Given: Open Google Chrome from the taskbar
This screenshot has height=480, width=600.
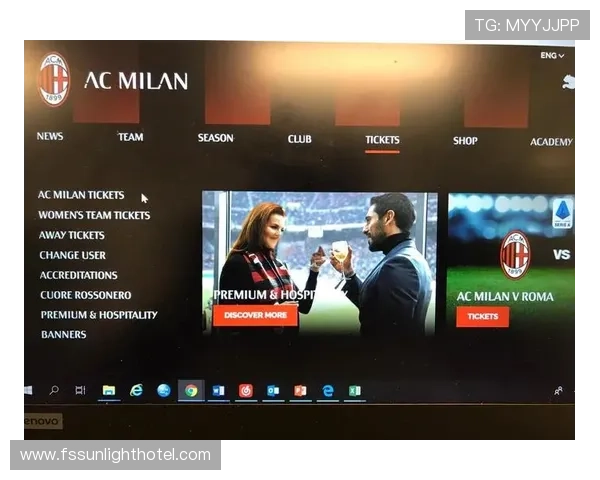Looking at the screenshot, I should pos(191,390).
